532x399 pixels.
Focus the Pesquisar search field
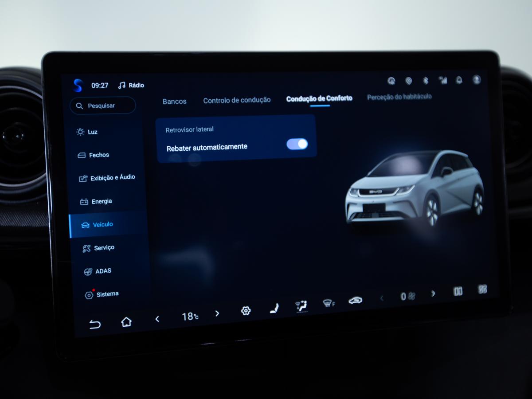point(103,106)
